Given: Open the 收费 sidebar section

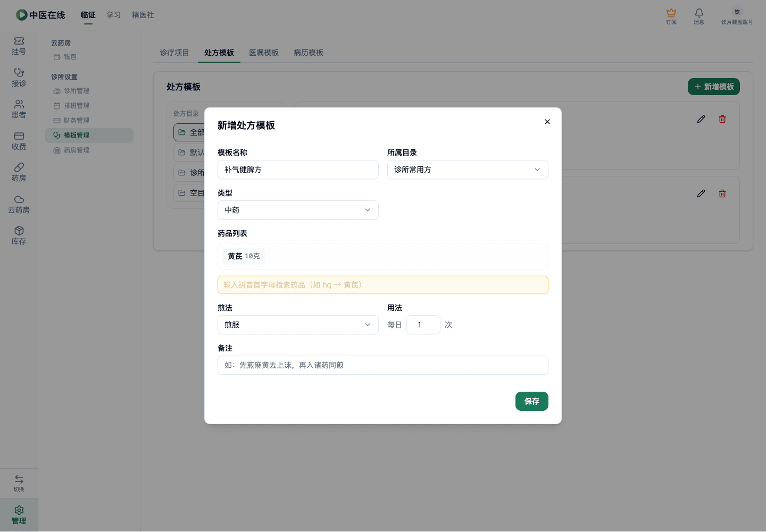Looking at the screenshot, I should click(19, 141).
